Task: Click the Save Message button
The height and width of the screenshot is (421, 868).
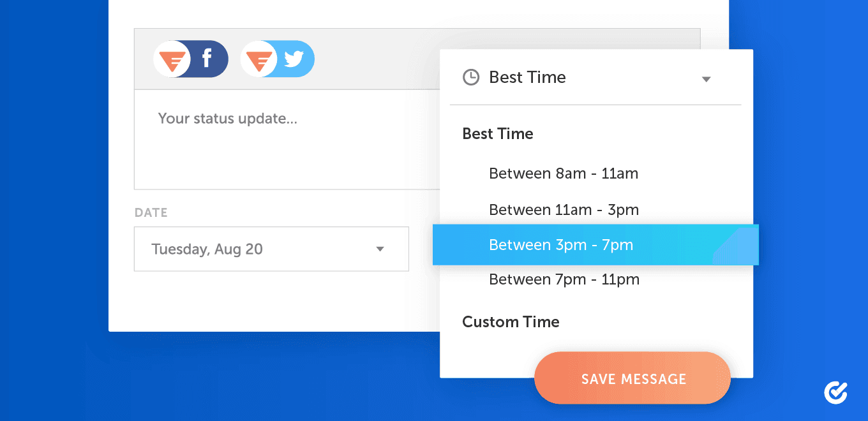Action: pos(632,378)
